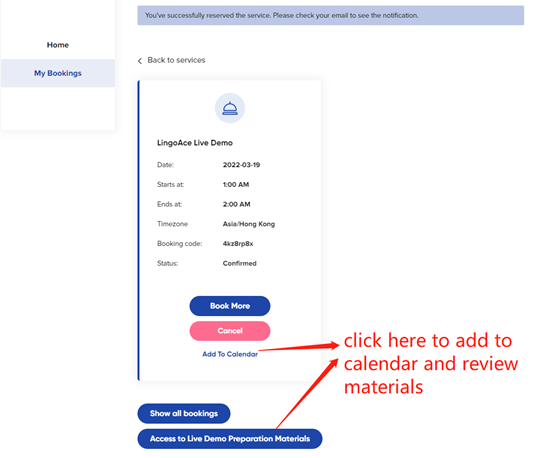Click the red annotation instruction text

pos(431,364)
